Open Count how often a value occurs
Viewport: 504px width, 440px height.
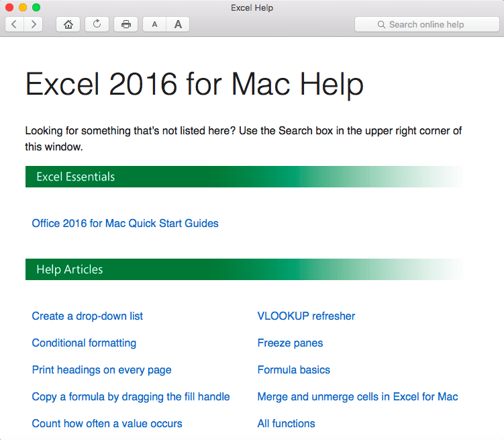tap(107, 423)
